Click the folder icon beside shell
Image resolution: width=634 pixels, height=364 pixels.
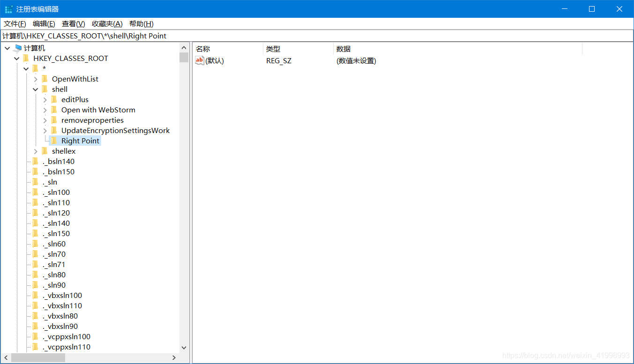click(45, 89)
